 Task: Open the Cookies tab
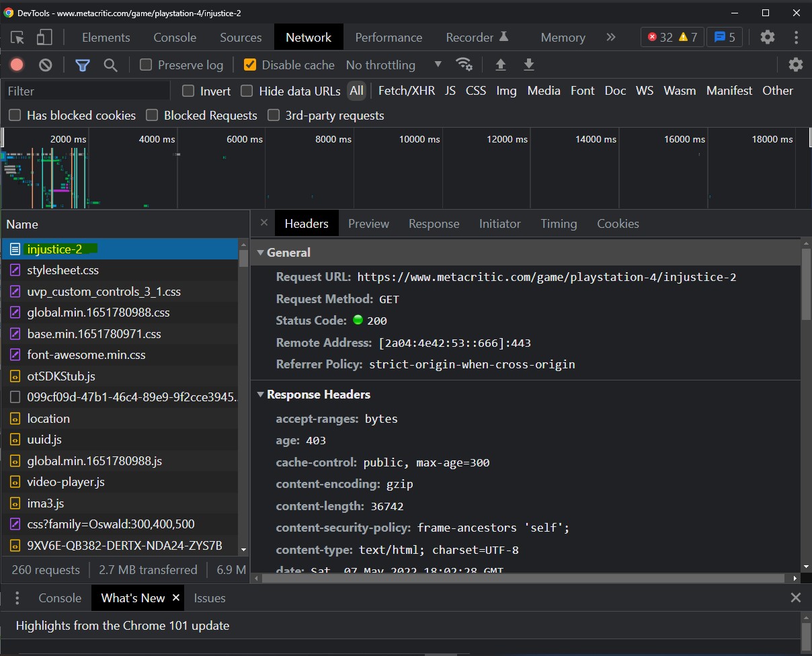point(618,224)
